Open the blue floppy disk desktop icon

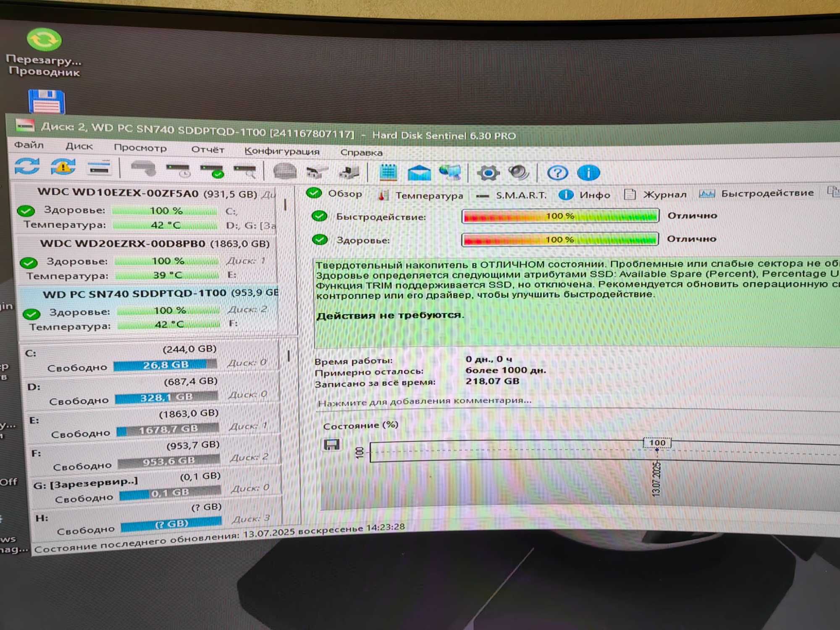[47, 102]
